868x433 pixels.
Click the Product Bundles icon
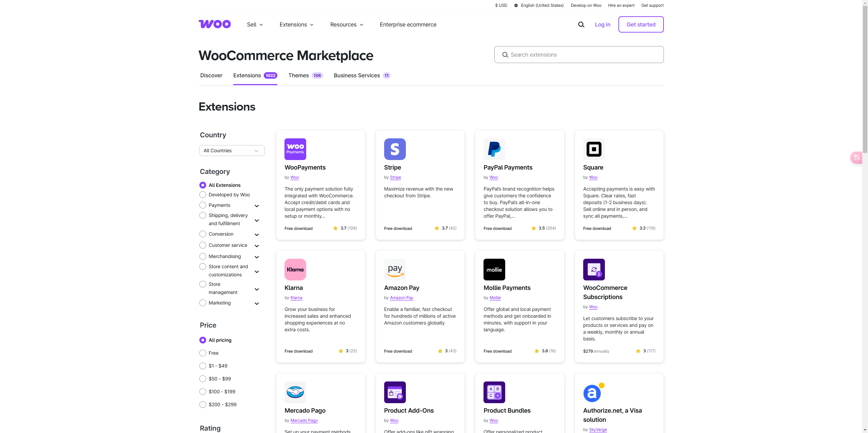point(494,392)
